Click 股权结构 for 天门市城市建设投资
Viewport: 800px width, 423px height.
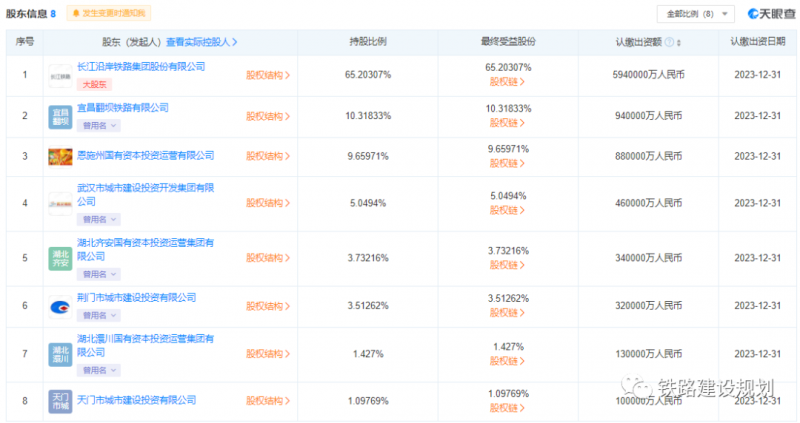[x=268, y=401]
